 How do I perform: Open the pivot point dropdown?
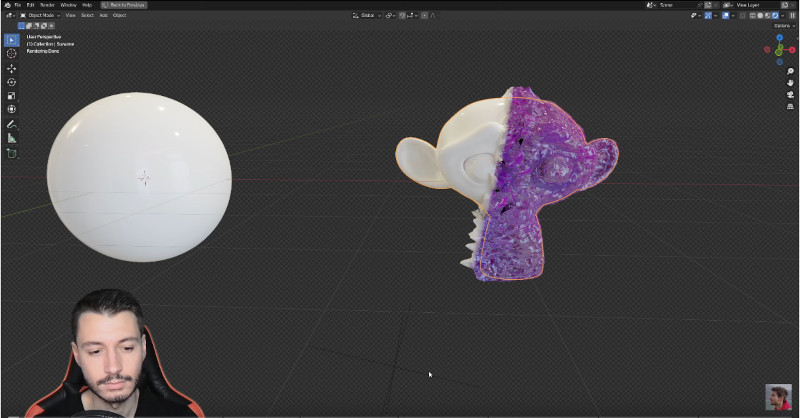click(x=390, y=15)
